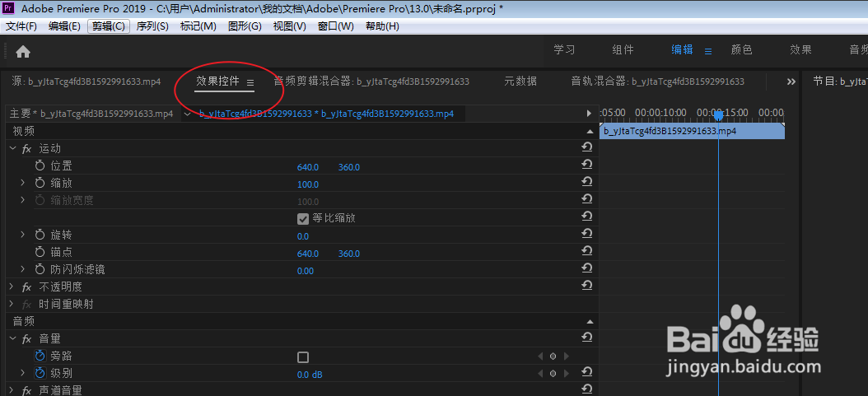Open the 序列(S) menu
This screenshot has height=396, width=868.
point(152,26)
